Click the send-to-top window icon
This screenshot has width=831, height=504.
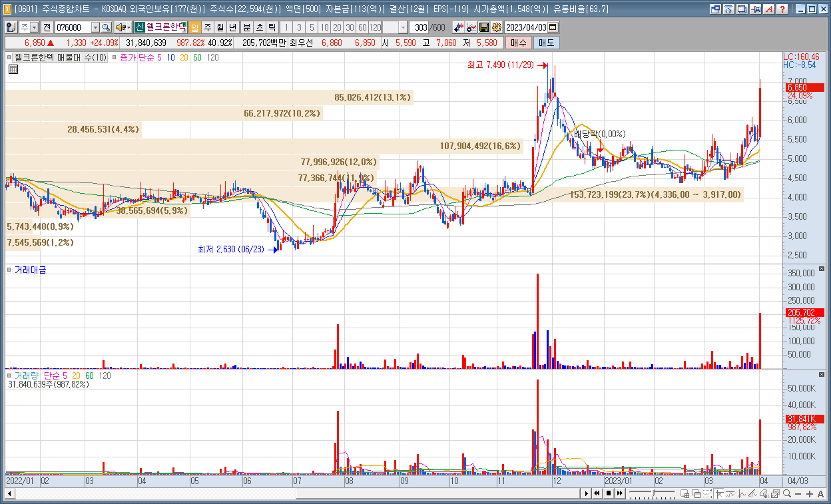click(x=728, y=9)
